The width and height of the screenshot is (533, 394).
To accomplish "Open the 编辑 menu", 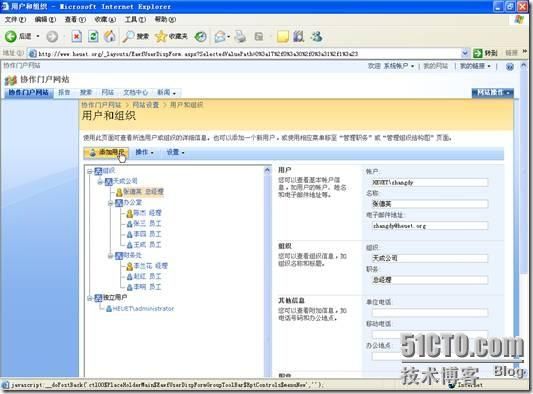I will tap(45, 19).
